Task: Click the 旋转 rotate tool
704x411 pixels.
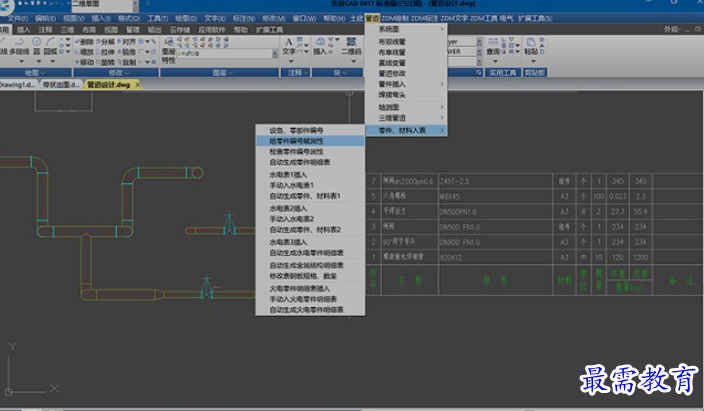Action: point(105,62)
